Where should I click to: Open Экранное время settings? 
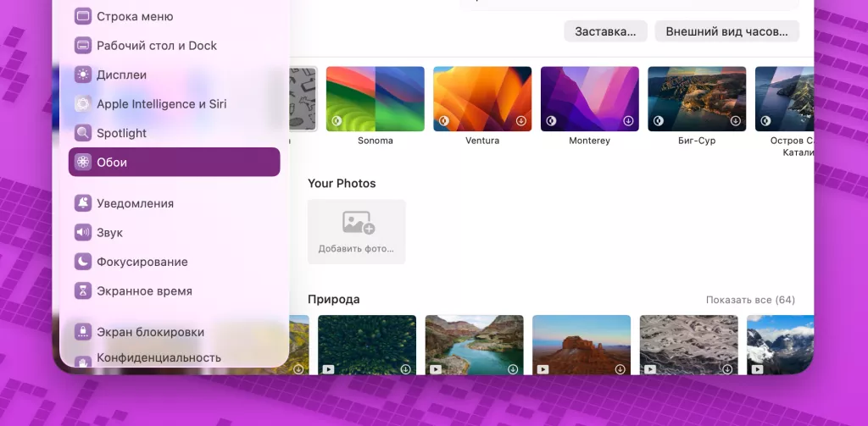[175, 290]
